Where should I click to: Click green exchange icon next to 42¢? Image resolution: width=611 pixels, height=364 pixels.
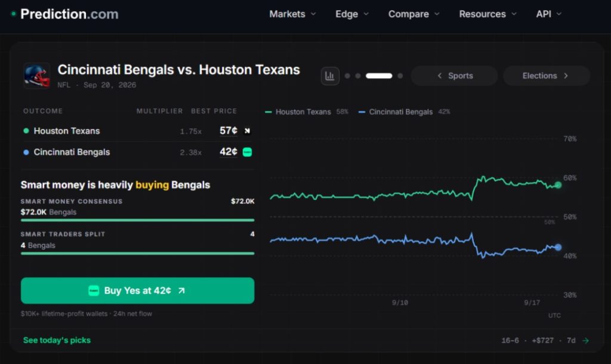247,152
